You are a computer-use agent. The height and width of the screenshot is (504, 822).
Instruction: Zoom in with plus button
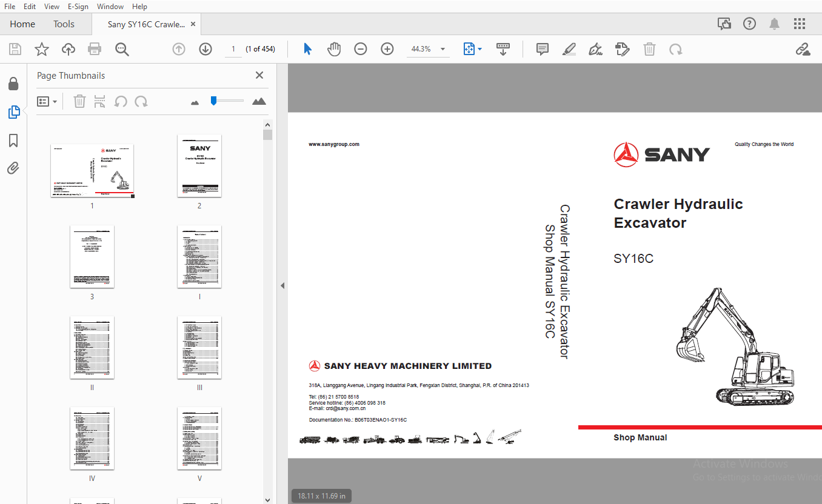tap(387, 49)
